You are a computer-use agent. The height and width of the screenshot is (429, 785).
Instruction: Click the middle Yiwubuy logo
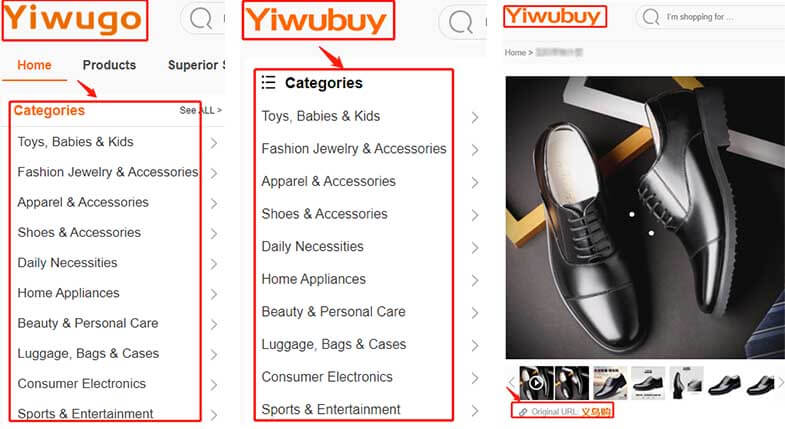(316, 21)
